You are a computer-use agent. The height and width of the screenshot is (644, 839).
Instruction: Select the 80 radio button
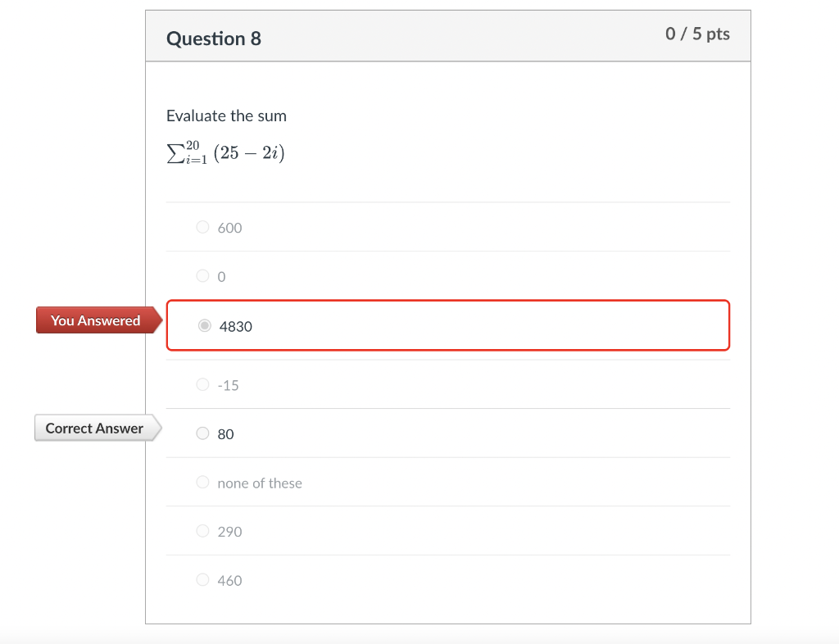pos(203,433)
